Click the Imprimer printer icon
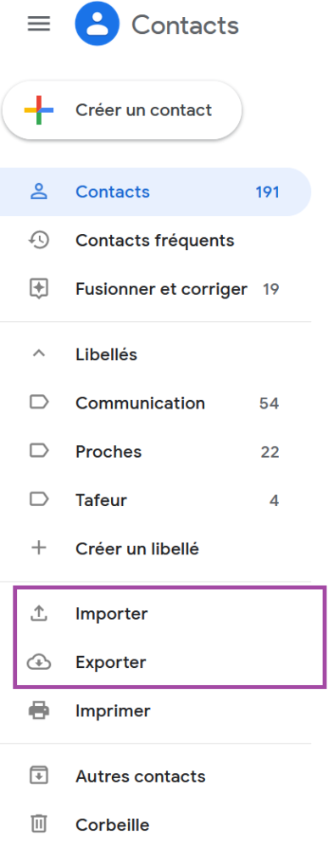The width and height of the screenshot is (334, 868). point(39,711)
